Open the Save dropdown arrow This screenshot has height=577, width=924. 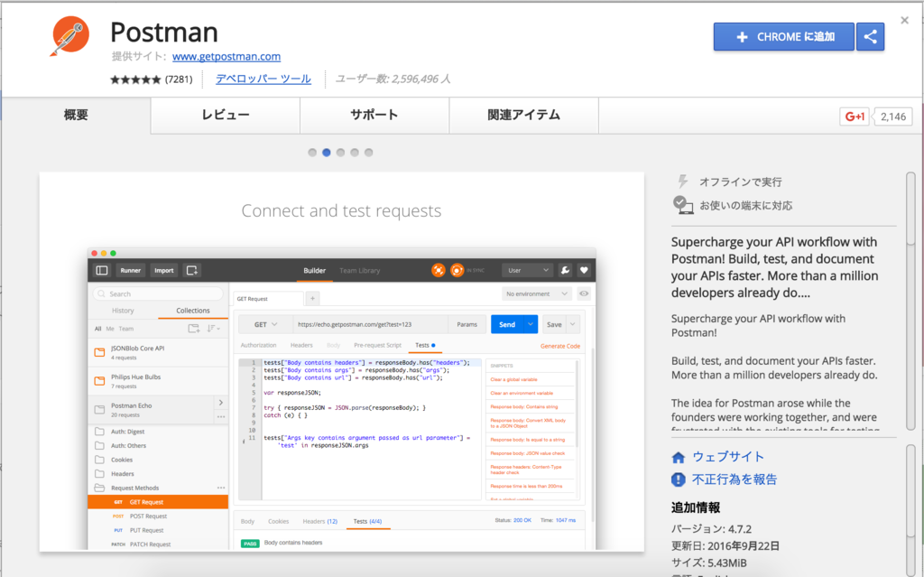[x=573, y=324]
